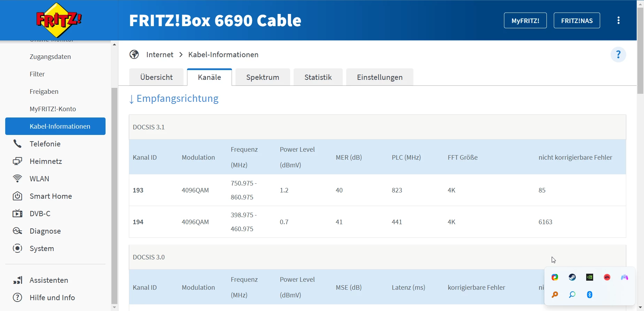Click the FRITZ! logo
Viewport: 644px width, 311px height.
click(59, 20)
